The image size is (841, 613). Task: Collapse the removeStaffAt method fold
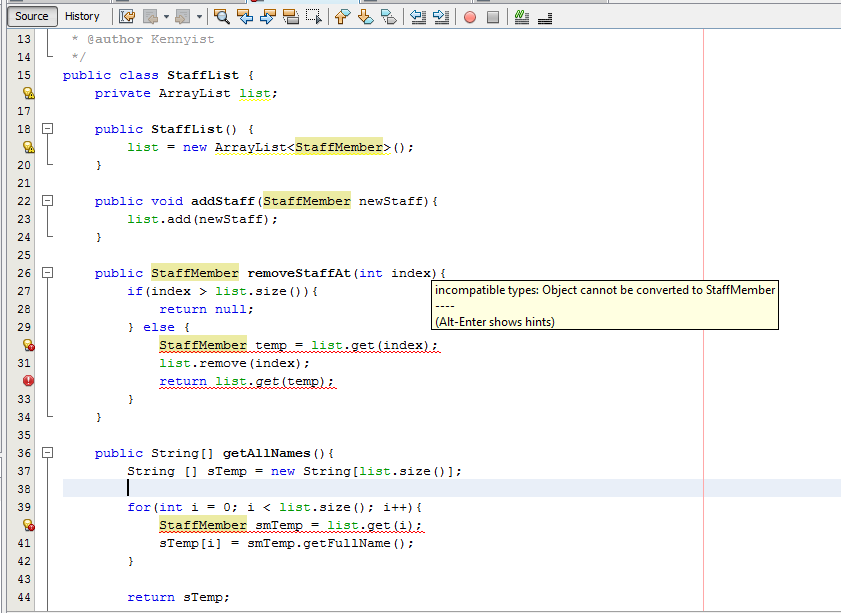[x=47, y=272]
